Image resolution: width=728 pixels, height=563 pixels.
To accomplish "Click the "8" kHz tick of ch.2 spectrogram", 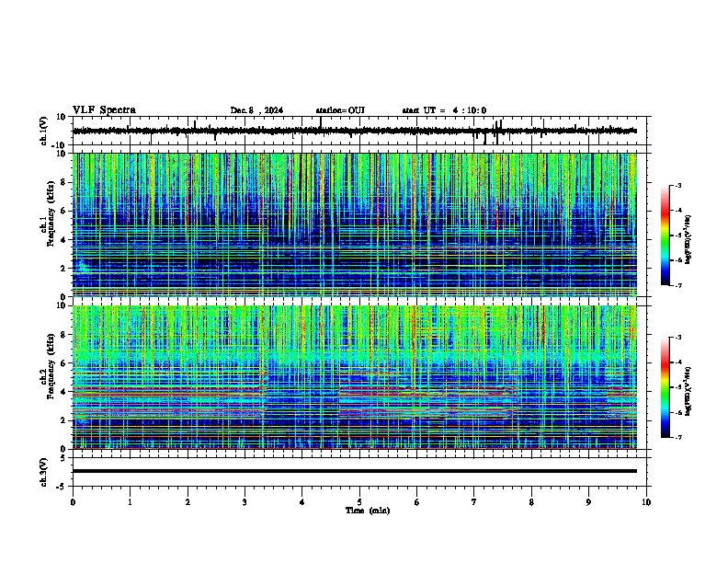I will pos(64,335).
